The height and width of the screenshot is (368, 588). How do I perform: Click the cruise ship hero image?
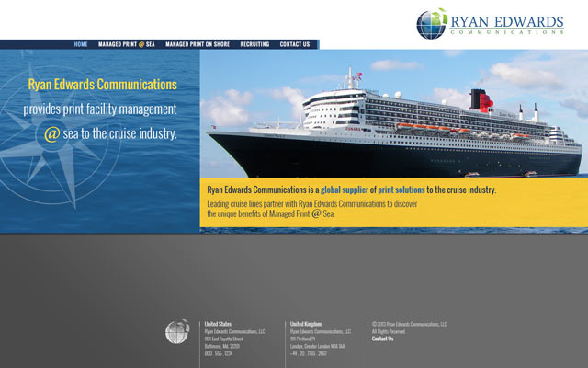pyautogui.click(x=394, y=113)
